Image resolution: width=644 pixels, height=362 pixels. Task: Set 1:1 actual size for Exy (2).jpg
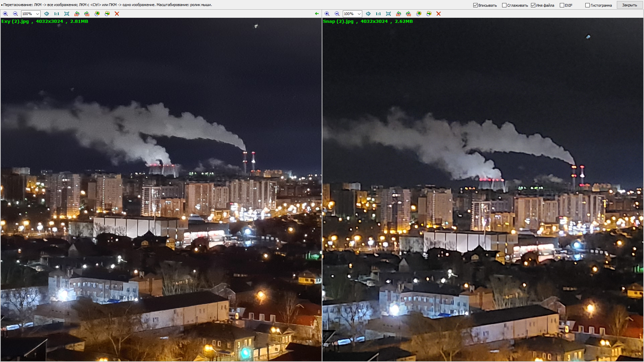(57, 14)
